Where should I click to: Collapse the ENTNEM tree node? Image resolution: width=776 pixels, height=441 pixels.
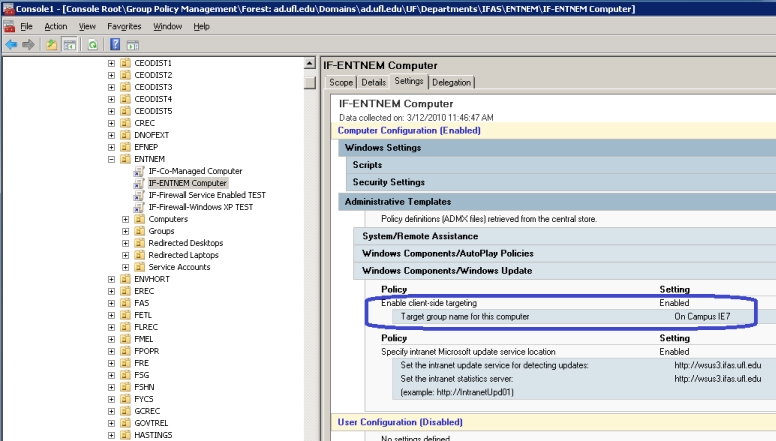click(x=112, y=159)
